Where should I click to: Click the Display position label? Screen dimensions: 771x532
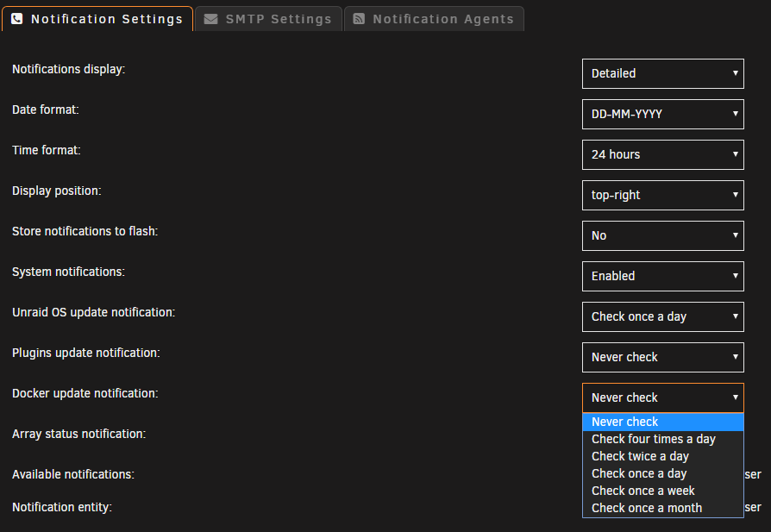(x=57, y=191)
